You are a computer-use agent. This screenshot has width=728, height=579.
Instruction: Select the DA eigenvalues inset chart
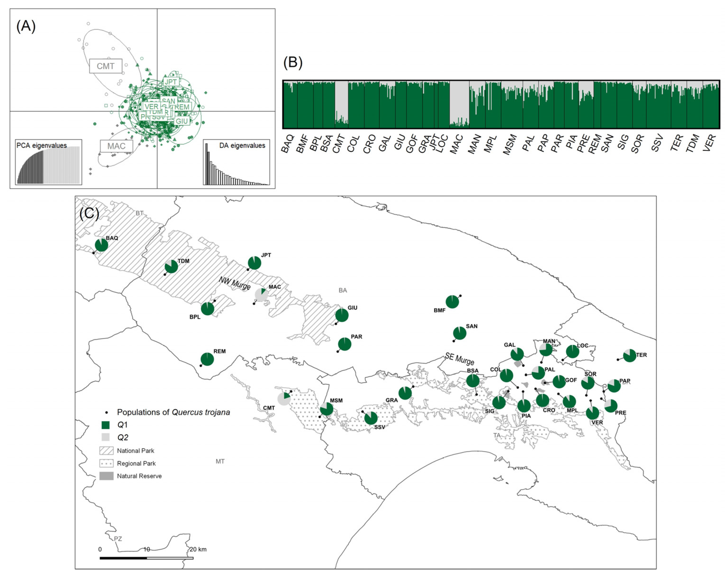[236, 162]
